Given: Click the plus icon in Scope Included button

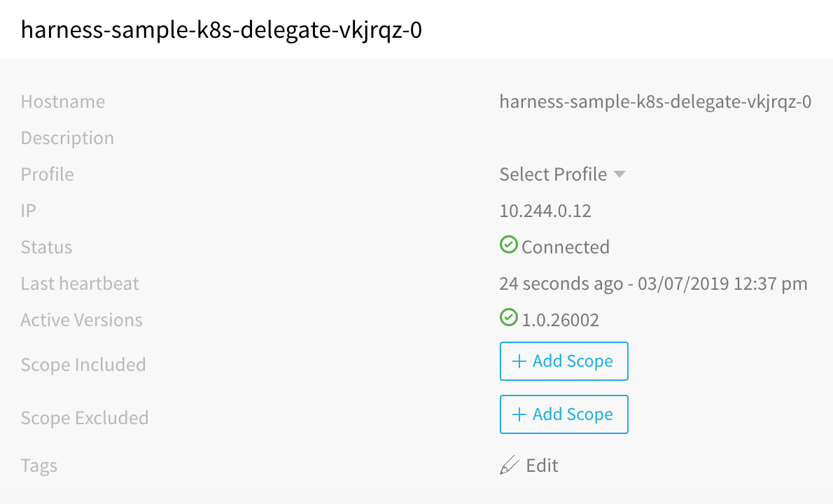Looking at the screenshot, I should tap(519, 361).
